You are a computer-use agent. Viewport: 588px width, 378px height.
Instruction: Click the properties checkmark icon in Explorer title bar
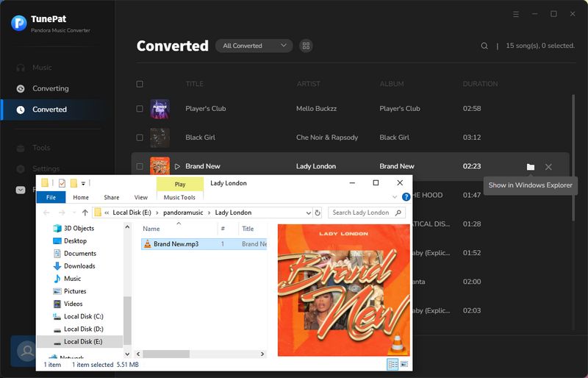62,183
